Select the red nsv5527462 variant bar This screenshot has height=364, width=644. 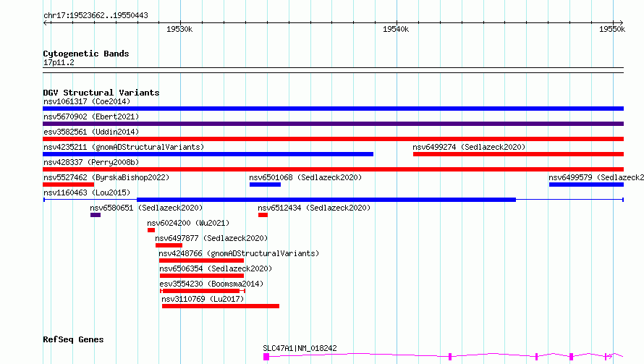[68, 185]
